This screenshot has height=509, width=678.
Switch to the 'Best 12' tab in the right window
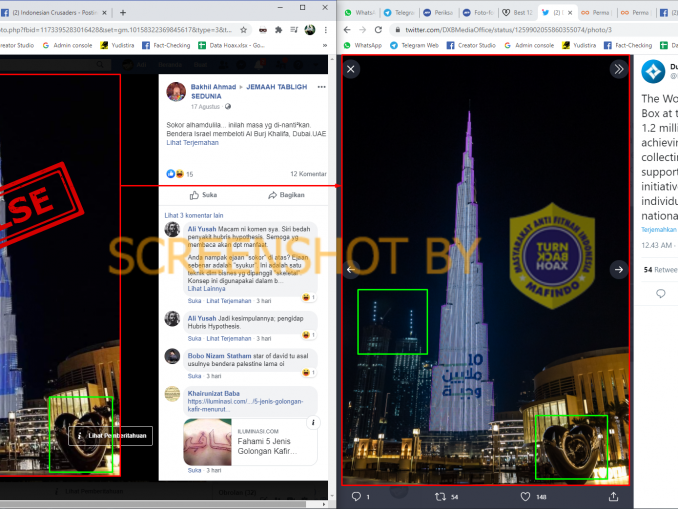[518, 13]
